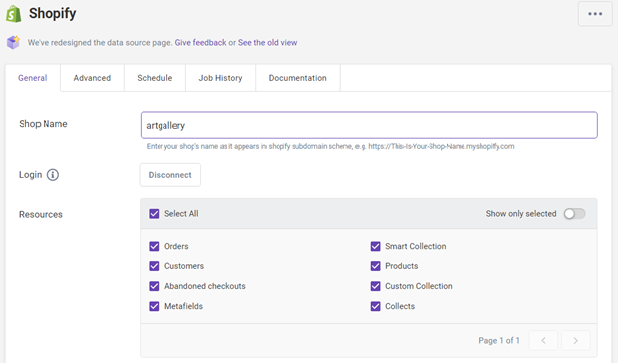Click the Shop Name label
Image resolution: width=619 pixels, height=364 pixels.
click(43, 124)
